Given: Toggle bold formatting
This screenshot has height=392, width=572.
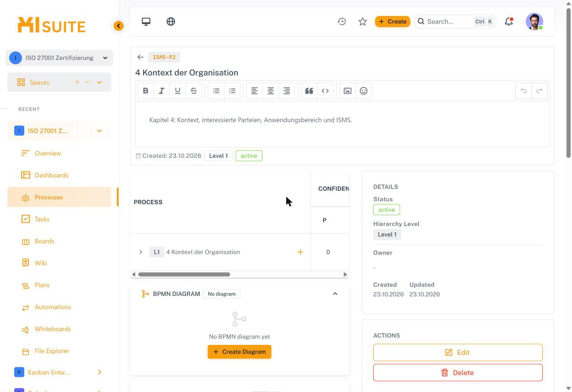Looking at the screenshot, I should (146, 91).
